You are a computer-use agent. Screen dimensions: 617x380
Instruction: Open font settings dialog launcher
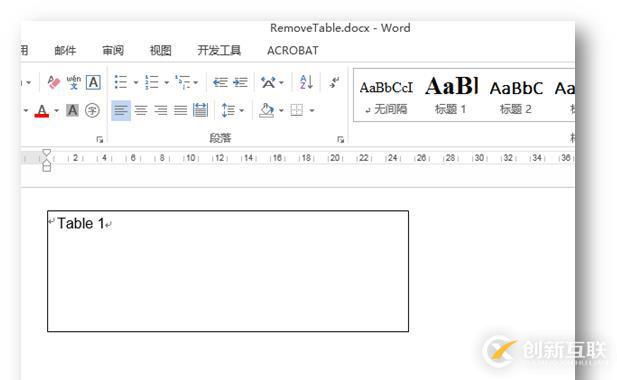tap(100, 139)
